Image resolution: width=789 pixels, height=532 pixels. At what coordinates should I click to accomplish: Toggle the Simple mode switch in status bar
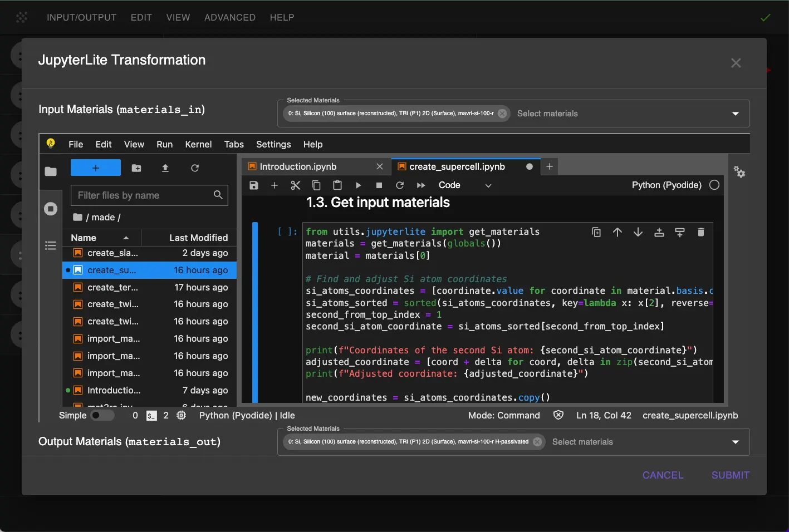102,415
